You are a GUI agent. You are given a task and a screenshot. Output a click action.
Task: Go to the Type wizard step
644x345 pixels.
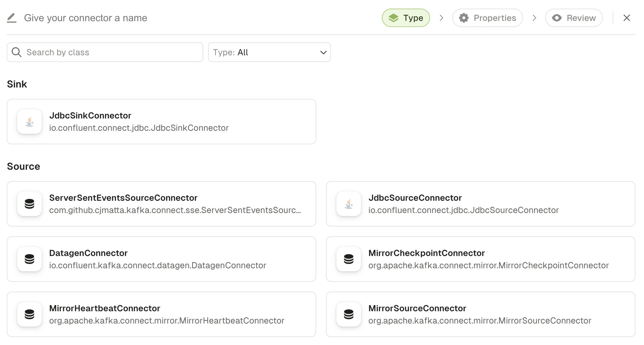(x=406, y=18)
